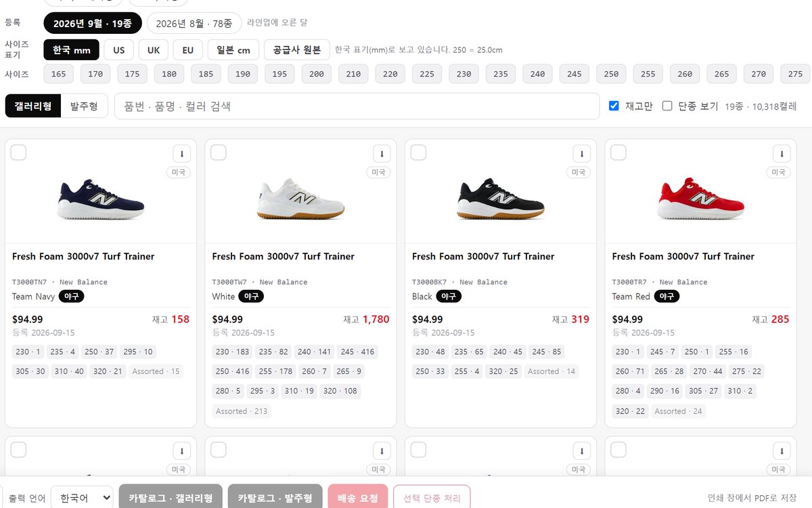The height and width of the screenshot is (508, 812).
Task: Click 야구 tag on the Team Red card
Action: pos(667,296)
